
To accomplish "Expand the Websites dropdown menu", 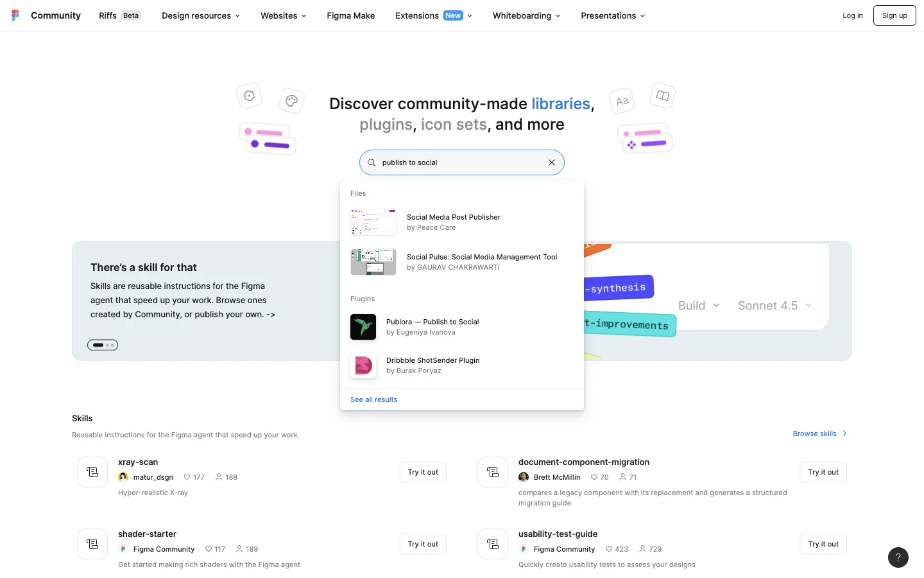I will click(284, 15).
